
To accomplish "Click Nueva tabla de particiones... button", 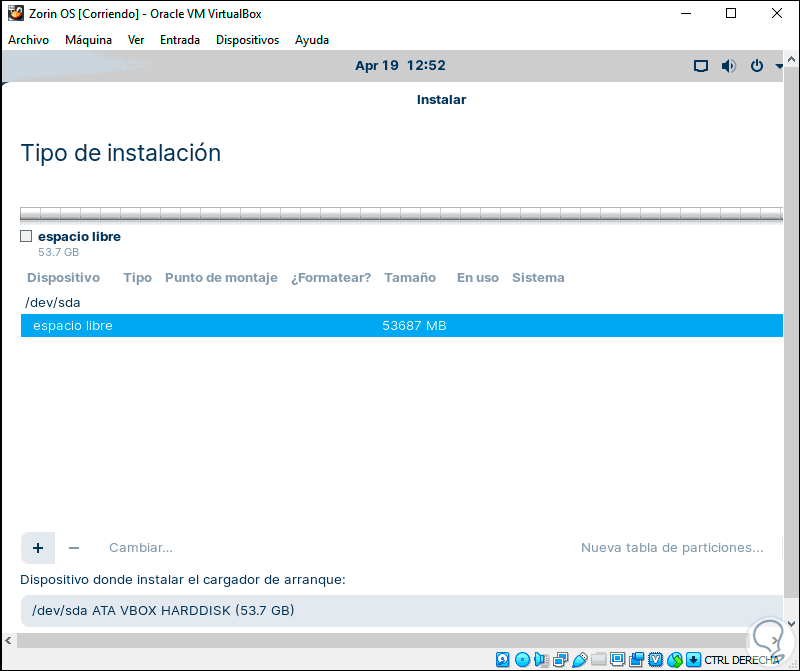I will 672,548.
